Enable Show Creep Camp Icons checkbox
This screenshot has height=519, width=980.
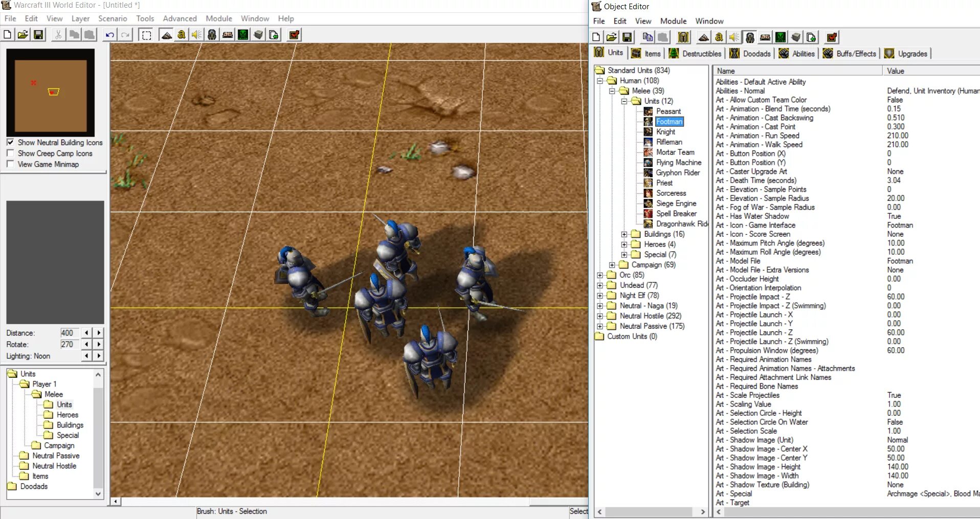[10, 153]
